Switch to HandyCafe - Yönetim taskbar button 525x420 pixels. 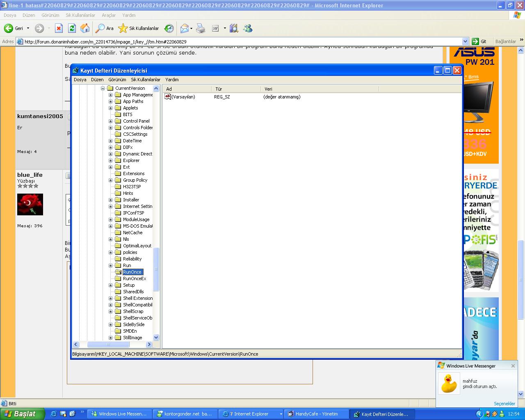point(317,414)
